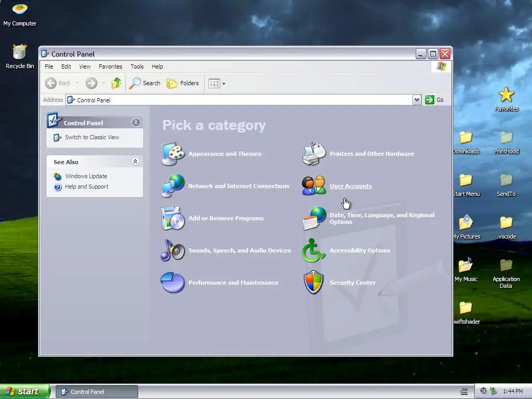Open the Security Center shield icon
532x399 pixels.
click(313, 282)
